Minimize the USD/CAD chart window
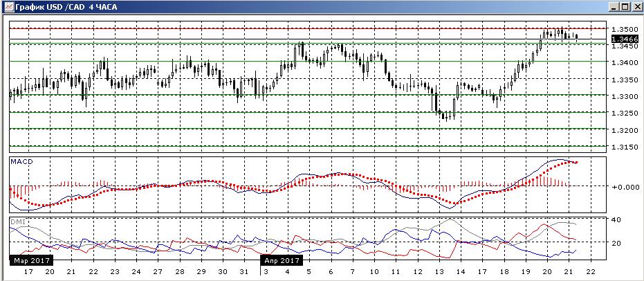Image resolution: width=644 pixels, height=281 pixels. pos(615,7)
